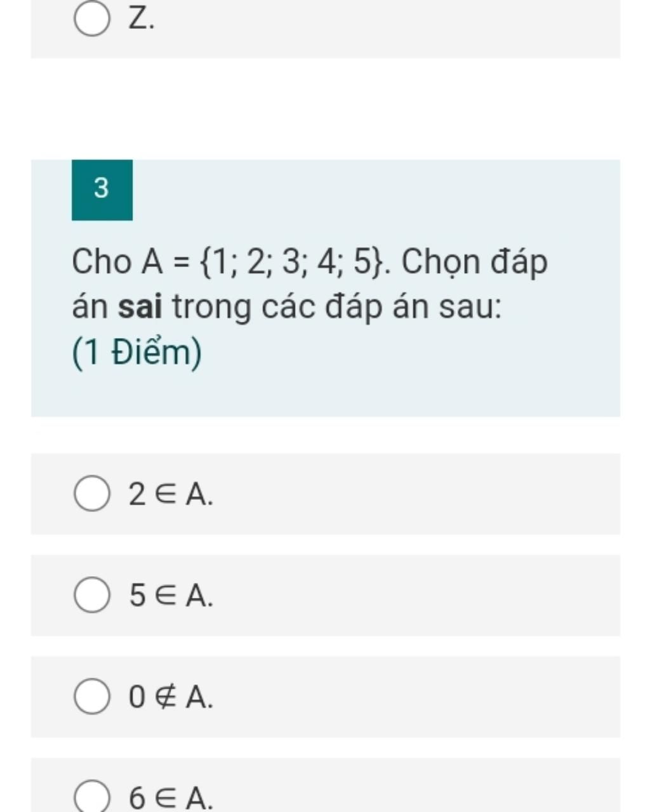Click the 'Z.' answer label text
The image size is (650, 812).
[142, 19]
